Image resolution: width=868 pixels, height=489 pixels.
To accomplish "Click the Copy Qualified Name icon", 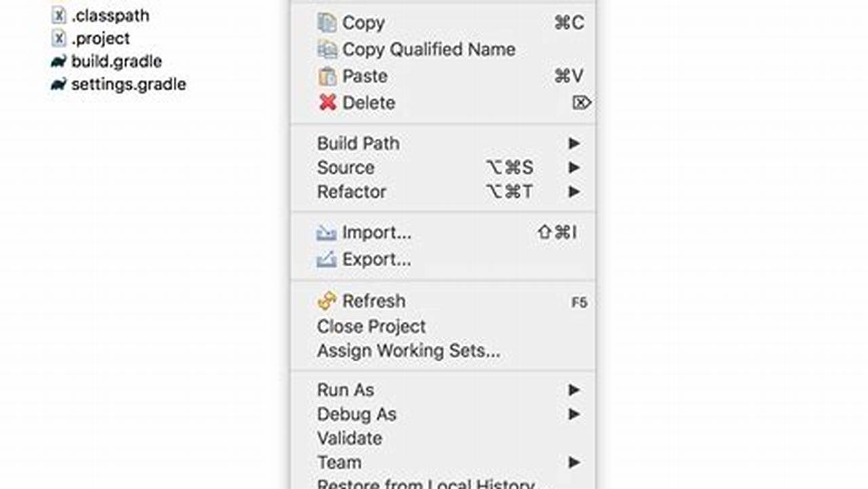I will tap(326, 49).
